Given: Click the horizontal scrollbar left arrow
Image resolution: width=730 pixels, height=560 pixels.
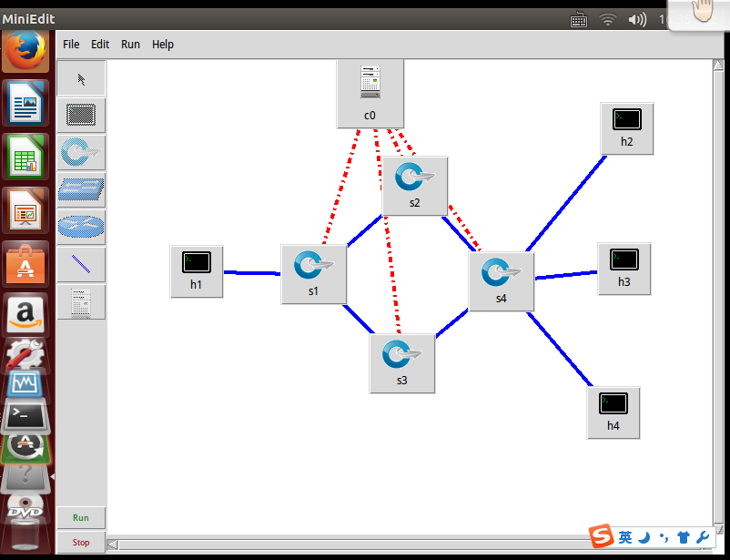Looking at the screenshot, I should click(112, 545).
